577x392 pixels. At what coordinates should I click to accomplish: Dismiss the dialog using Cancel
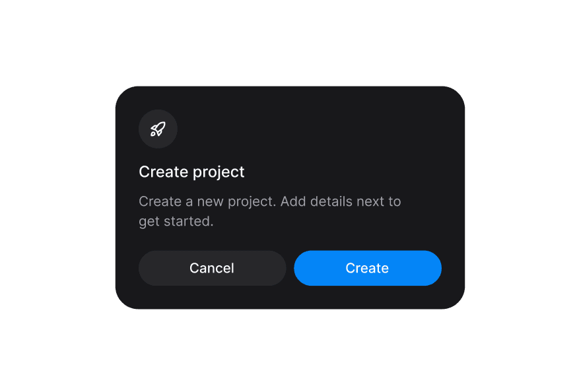pos(212,268)
